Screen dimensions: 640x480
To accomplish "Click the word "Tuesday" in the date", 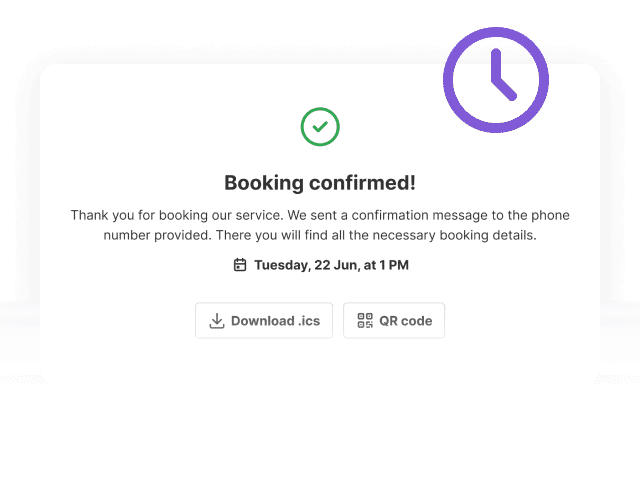I will click(281, 265).
